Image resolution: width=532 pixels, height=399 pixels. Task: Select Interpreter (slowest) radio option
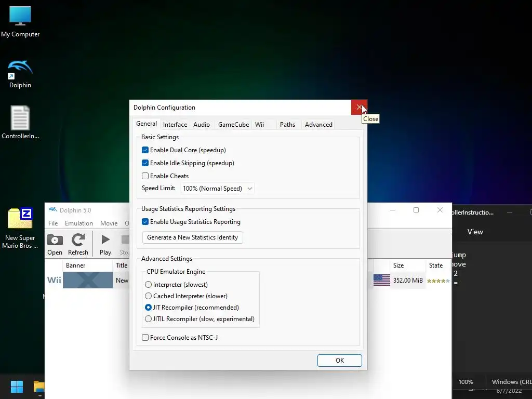148,284
